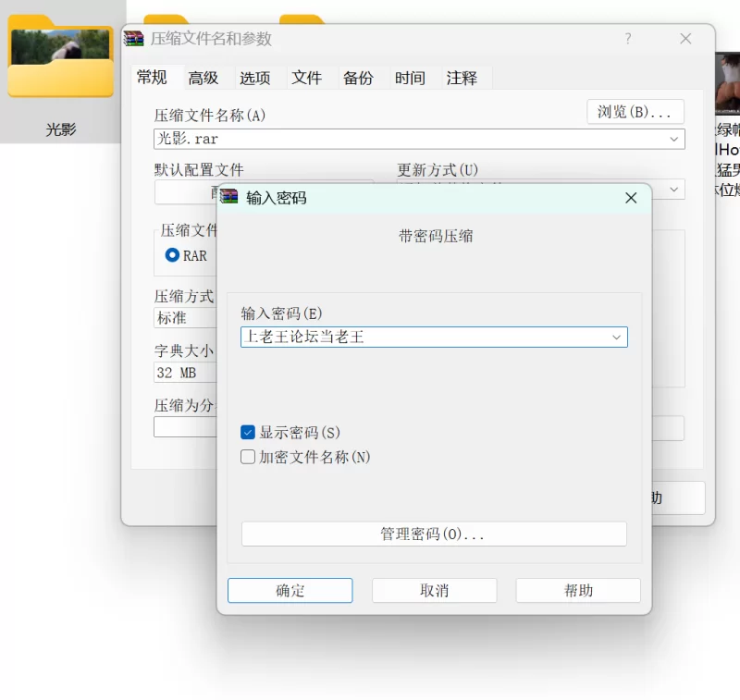Viewport: 740px width, 700px height.
Task: Click the help question mark icon
Action: point(628,39)
